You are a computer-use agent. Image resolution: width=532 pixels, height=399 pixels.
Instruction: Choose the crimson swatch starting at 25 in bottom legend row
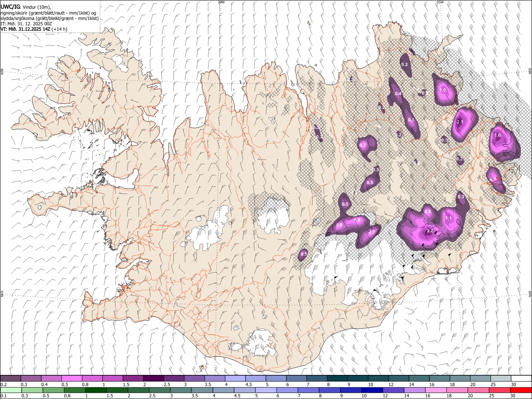[499, 390]
